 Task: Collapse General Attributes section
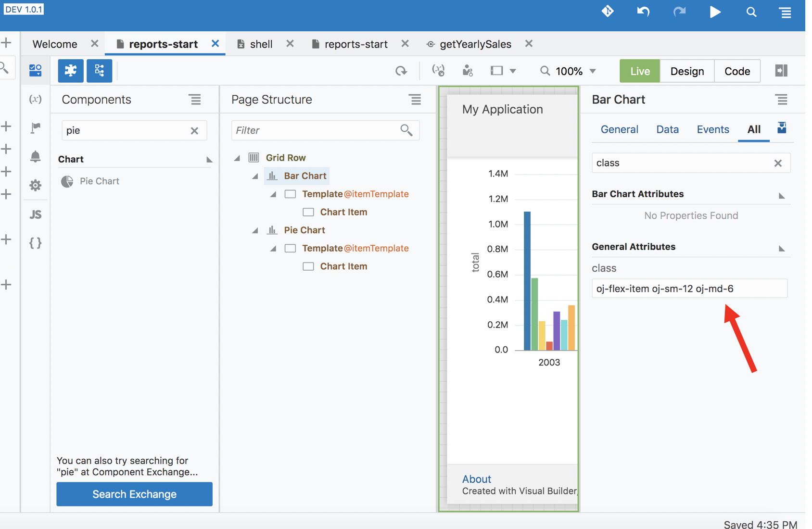point(782,248)
